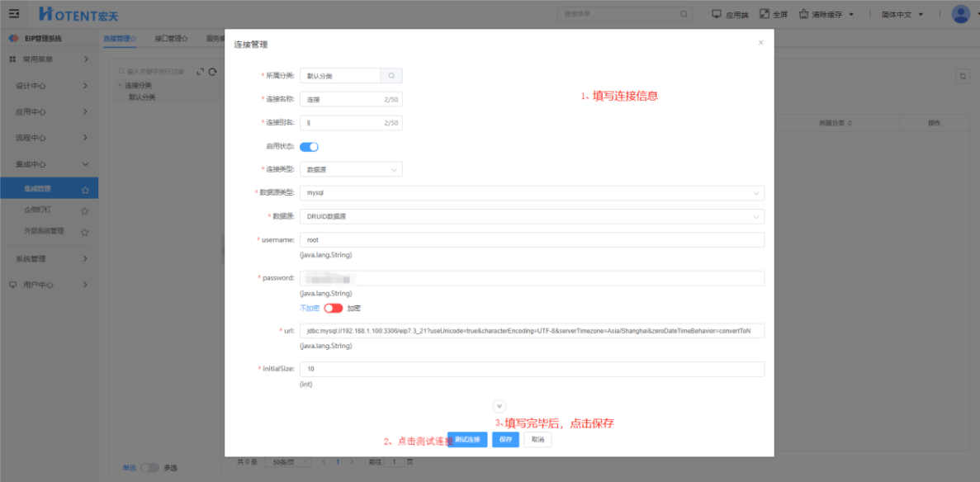Expand the 设计中心 sidebar menu
The image size is (980, 482).
[x=50, y=86]
